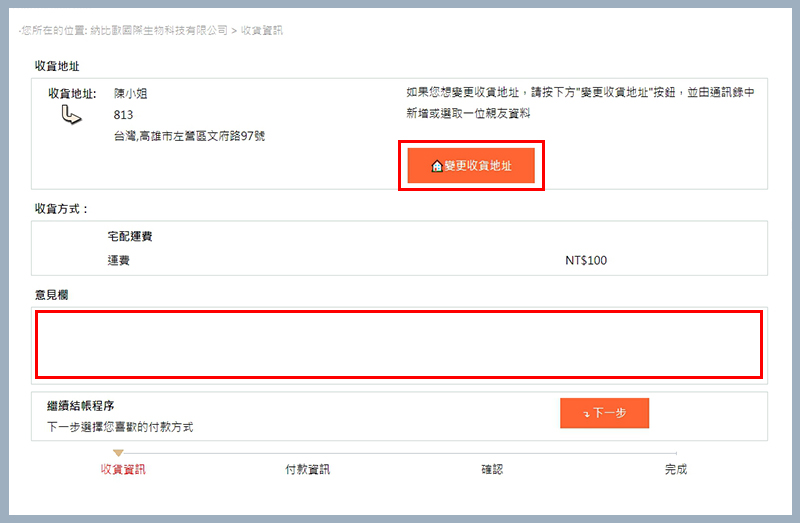Image resolution: width=800 pixels, height=523 pixels.
Task: Click the house icon on the address button
Action: pyautogui.click(x=437, y=166)
